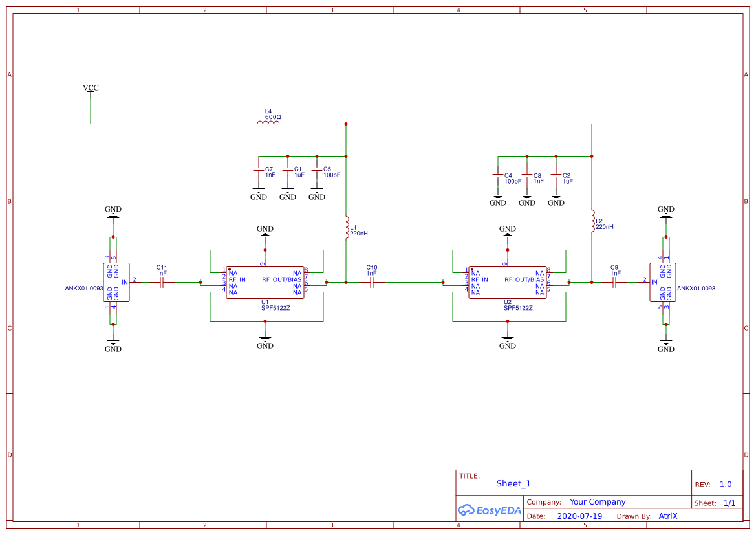Select capacitor C7 1nF symbol

pos(259,170)
